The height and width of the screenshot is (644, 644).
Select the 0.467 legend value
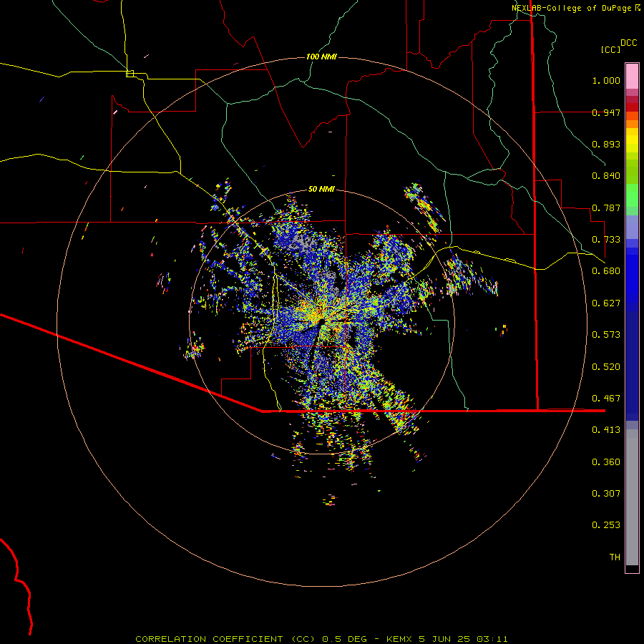[606, 399]
